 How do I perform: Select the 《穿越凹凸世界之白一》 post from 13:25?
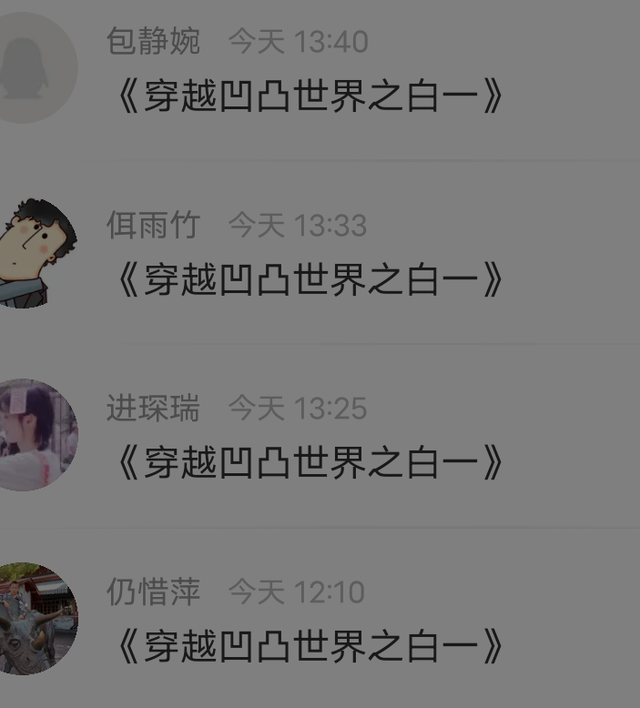[x=310, y=462]
